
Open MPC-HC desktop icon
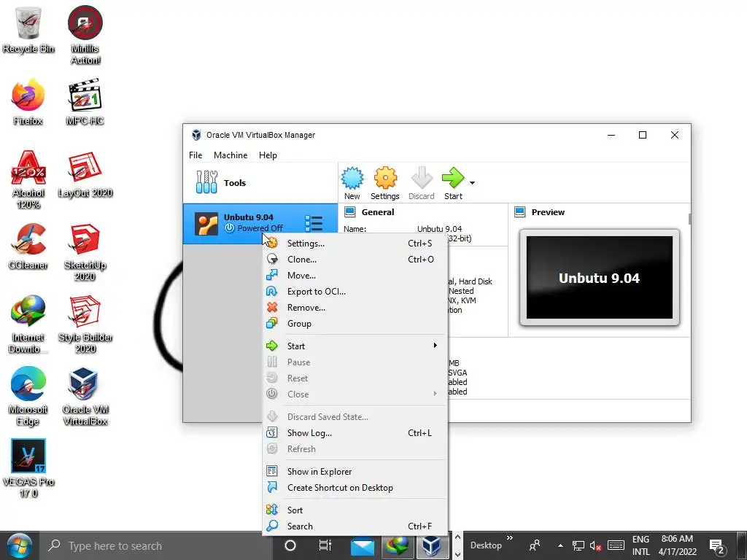pos(85,102)
